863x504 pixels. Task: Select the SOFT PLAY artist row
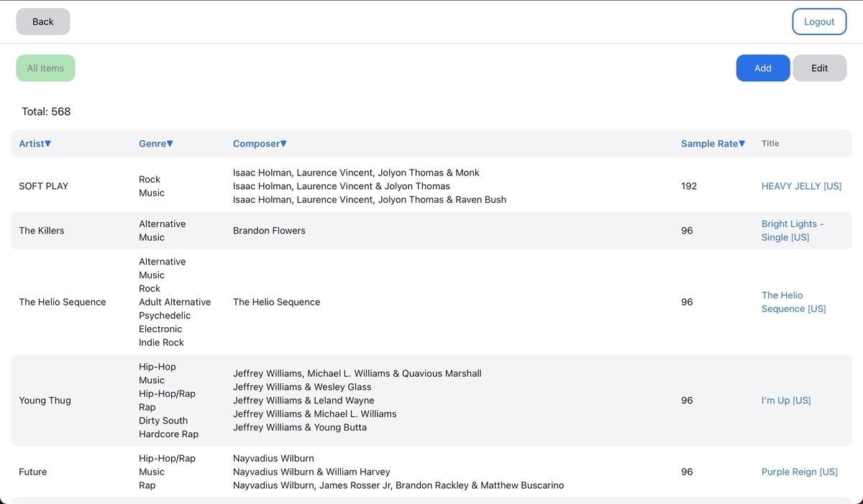coord(44,186)
